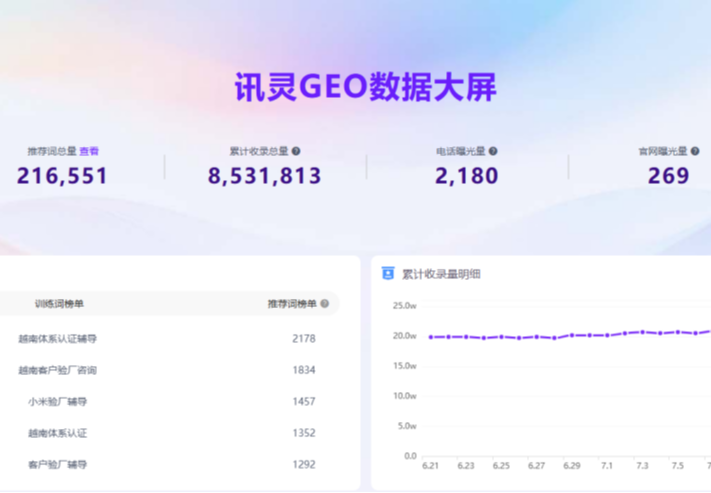The image size is (711, 493).
Task: Click the value 1292 in the list
Action: pos(304,464)
